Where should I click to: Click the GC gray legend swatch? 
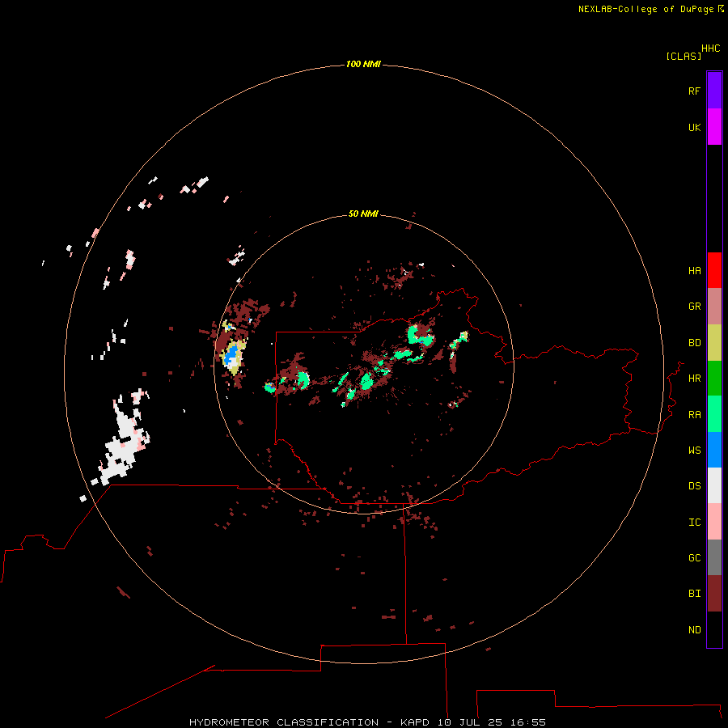coord(714,557)
